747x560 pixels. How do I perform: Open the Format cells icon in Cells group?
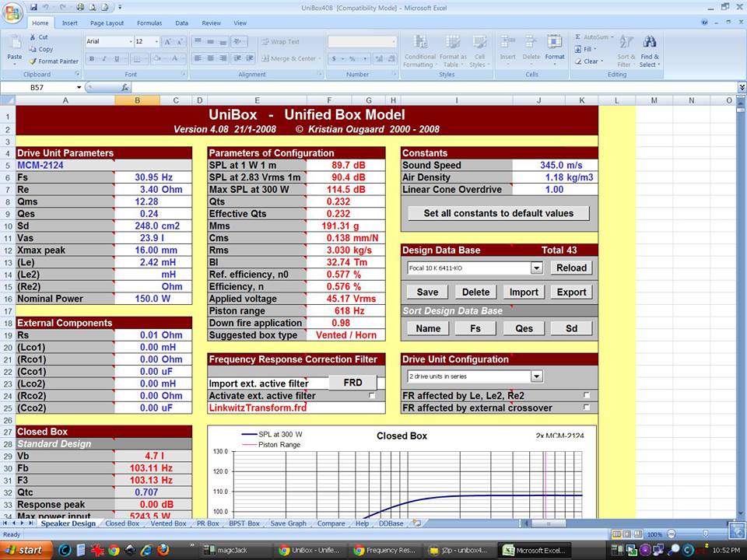coord(554,43)
